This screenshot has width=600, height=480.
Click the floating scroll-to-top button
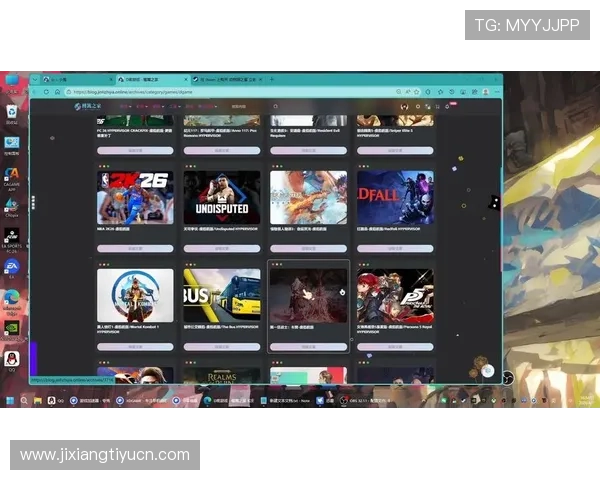coord(487,371)
